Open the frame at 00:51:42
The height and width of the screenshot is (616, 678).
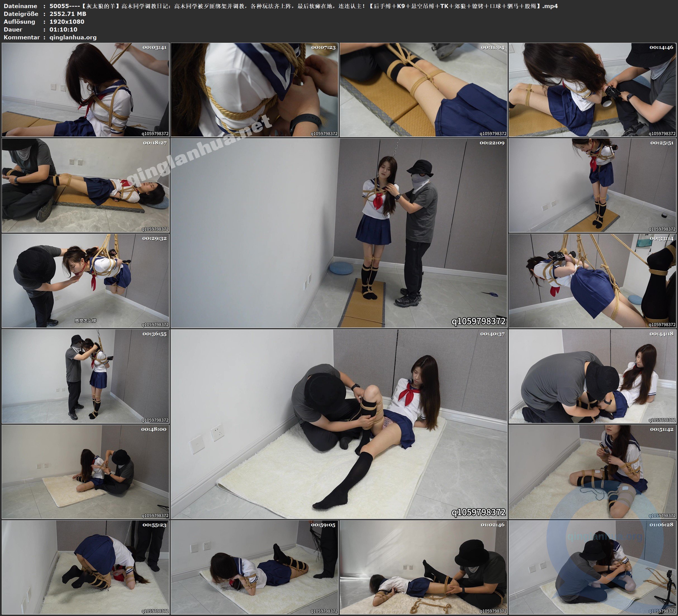point(593,472)
